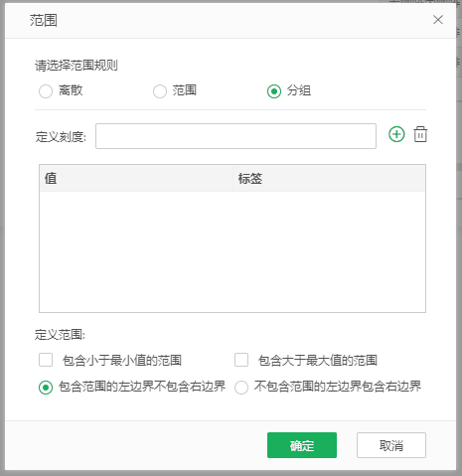Click the 值 column header

pyautogui.click(x=136, y=178)
